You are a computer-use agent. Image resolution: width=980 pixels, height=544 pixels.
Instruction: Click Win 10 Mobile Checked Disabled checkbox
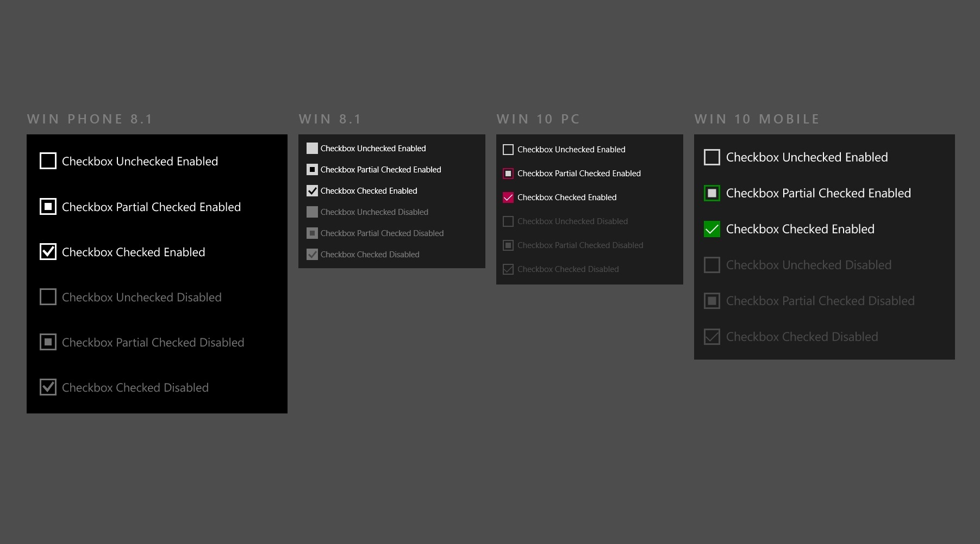[712, 337]
